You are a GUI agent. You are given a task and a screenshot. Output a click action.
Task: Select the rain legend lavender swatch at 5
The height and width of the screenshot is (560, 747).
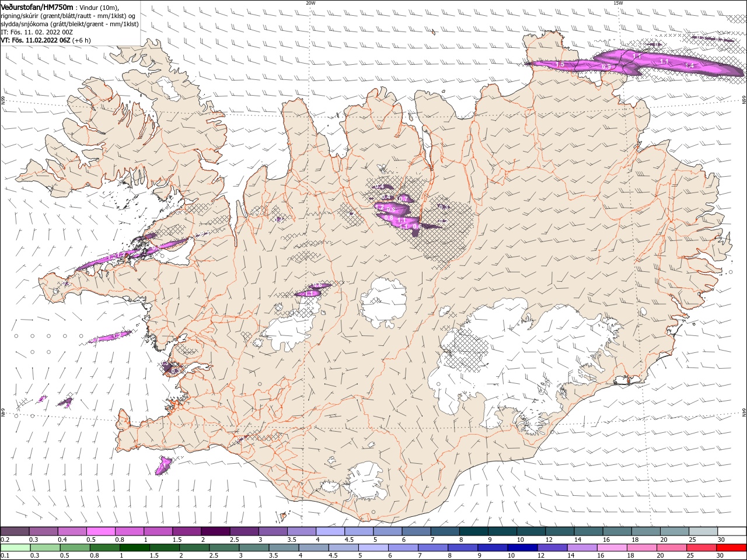coord(373,548)
